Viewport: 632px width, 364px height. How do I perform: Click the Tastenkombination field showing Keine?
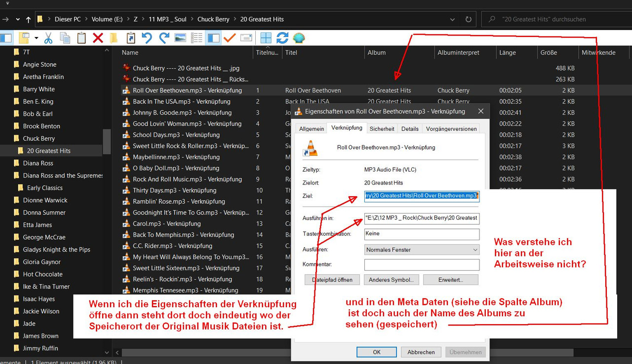422,234
